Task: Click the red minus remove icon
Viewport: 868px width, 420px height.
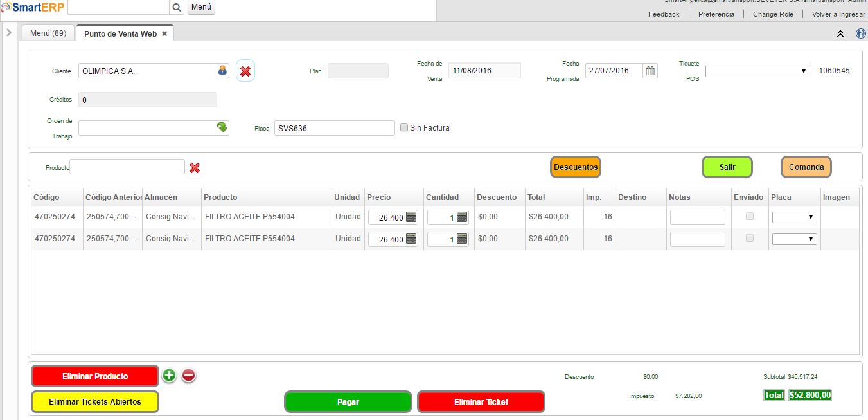Action: pyautogui.click(x=188, y=376)
